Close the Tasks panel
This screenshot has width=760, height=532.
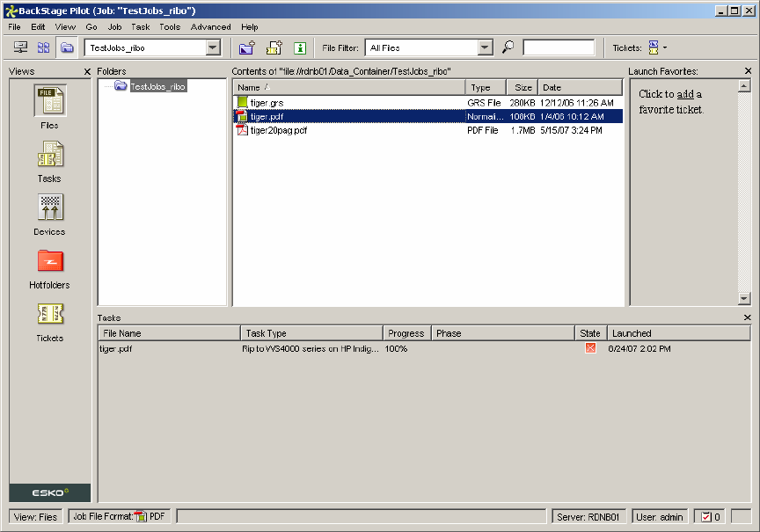pyautogui.click(x=748, y=317)
